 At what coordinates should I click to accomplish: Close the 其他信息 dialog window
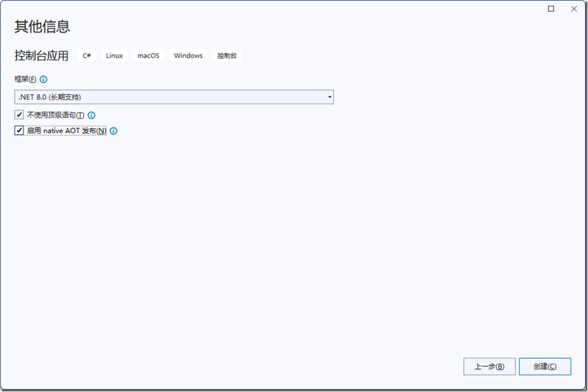point(574,9)
